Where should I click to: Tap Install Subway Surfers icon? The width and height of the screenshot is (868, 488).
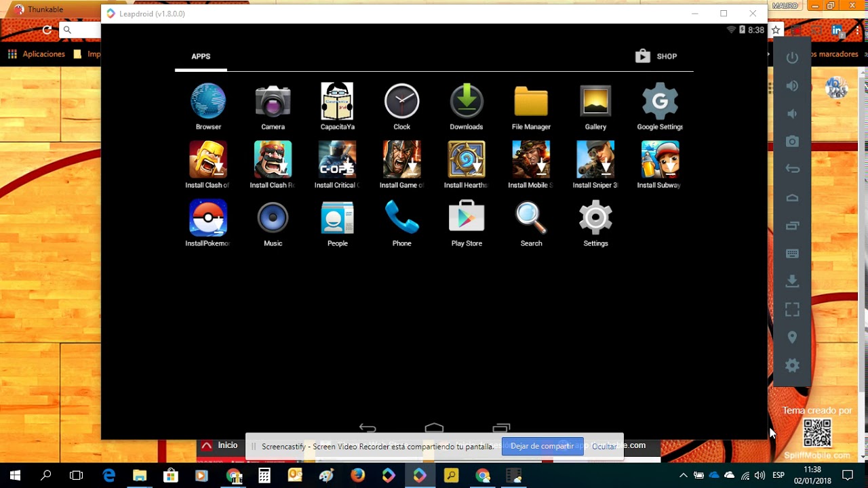pos(660,159)
